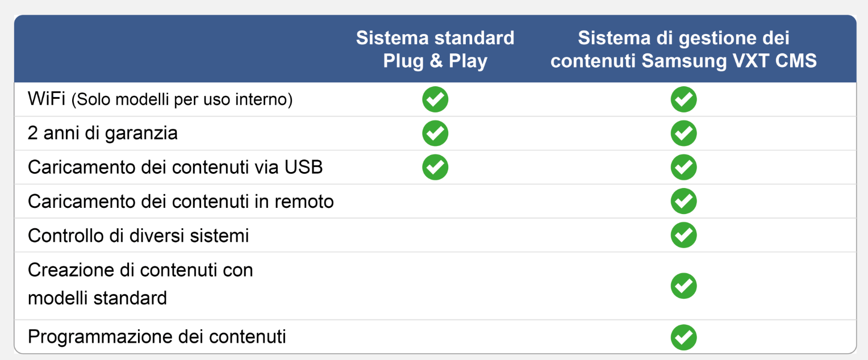Click 2 anni di garanzia checkmark for Plug & Play
This screenshot has width=868, height=360.
(435, 133)
